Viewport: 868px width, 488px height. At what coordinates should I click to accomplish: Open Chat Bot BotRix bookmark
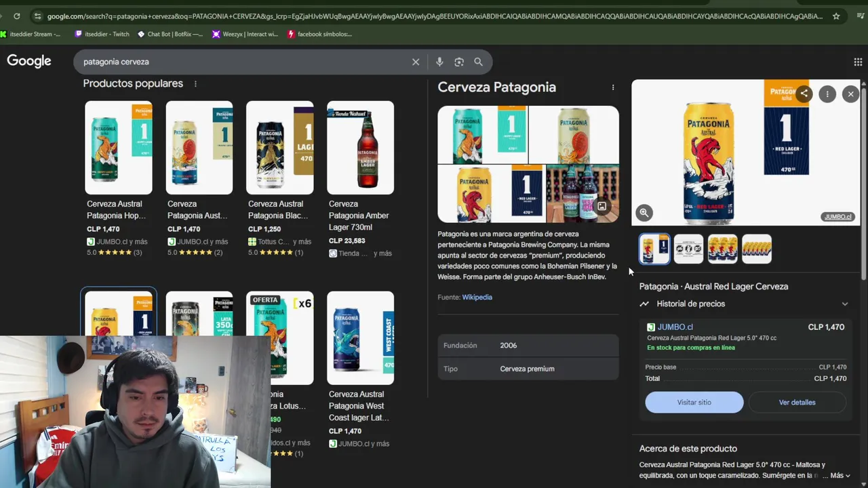click(170, 34)
